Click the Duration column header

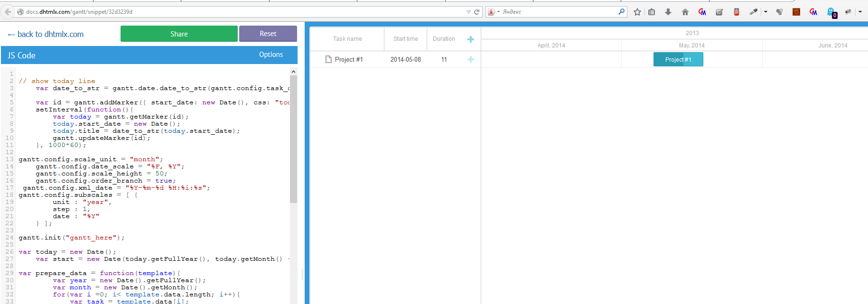click(444, 39)
